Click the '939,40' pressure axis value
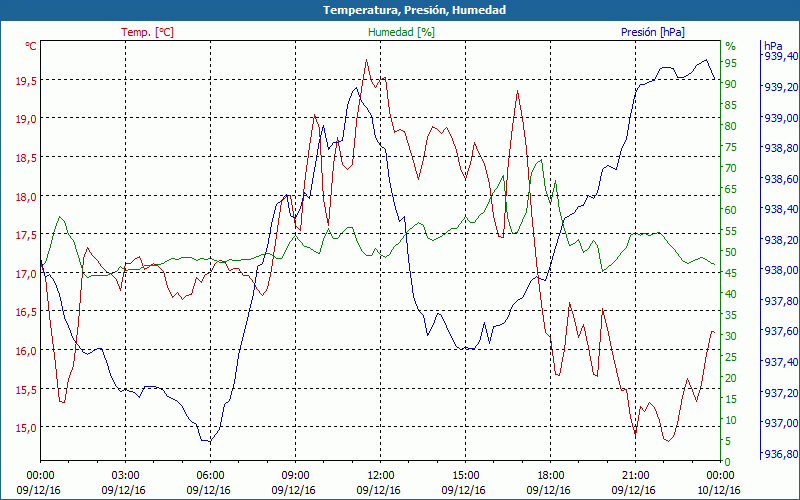 [781, 56]
